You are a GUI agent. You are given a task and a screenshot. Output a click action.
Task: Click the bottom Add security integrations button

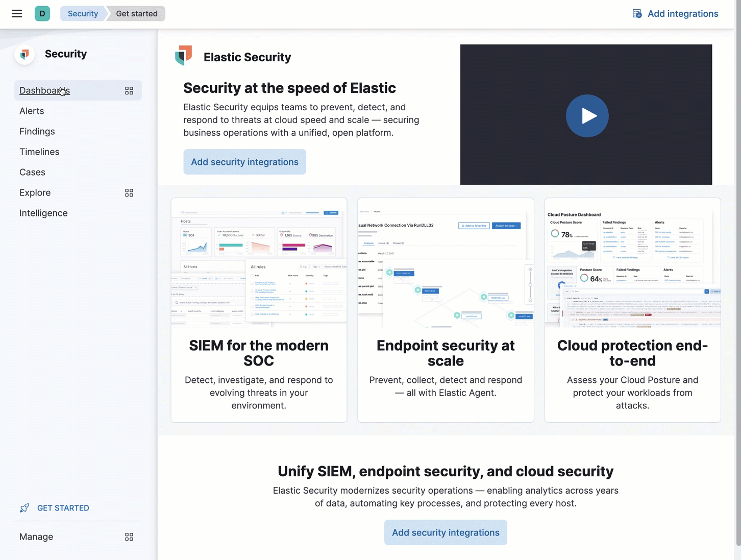[446, 532]
